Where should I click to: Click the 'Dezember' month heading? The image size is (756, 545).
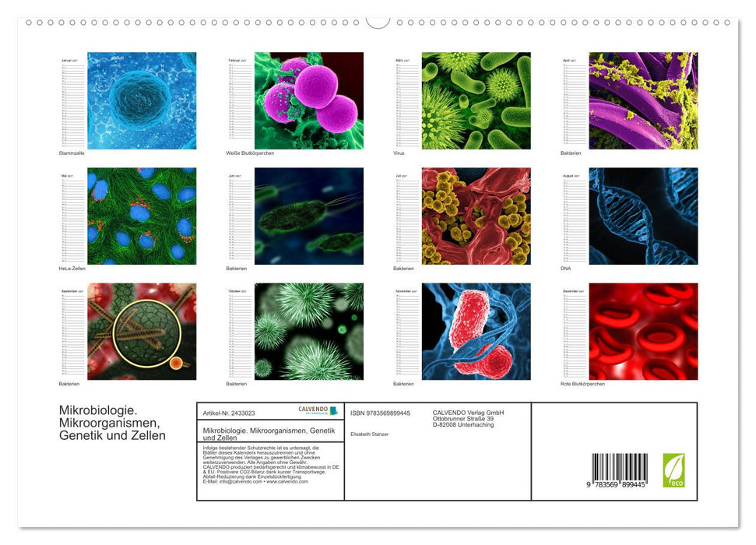coord(573,291)
